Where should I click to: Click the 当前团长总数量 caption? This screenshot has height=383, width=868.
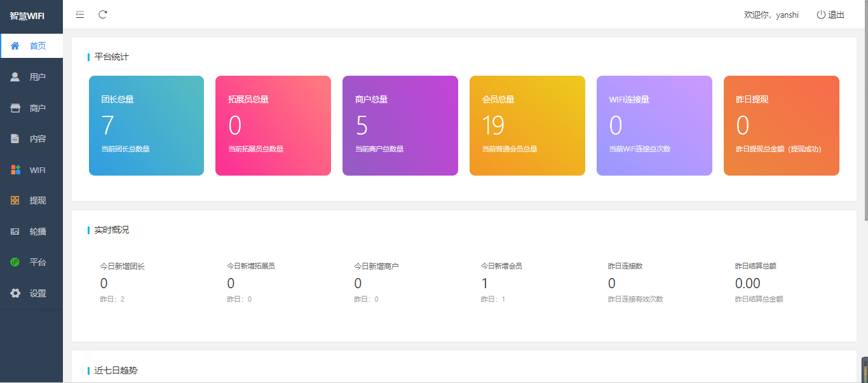tap(125, 149)
